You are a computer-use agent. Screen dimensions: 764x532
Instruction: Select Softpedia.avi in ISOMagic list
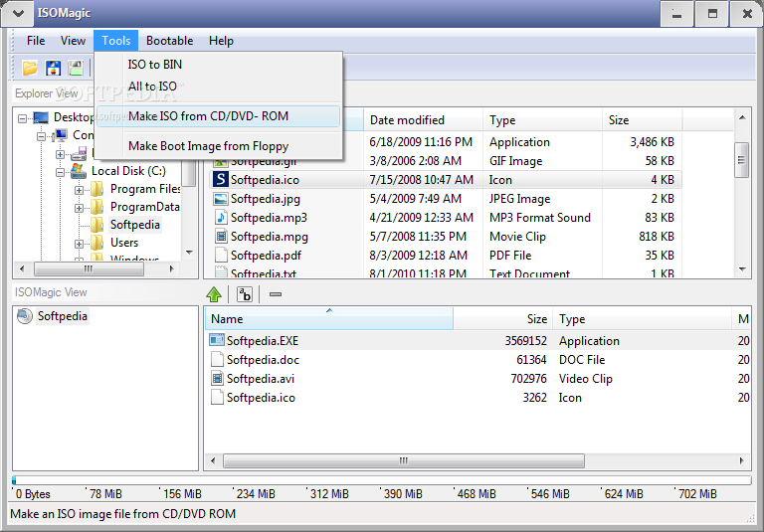(261, 378)
